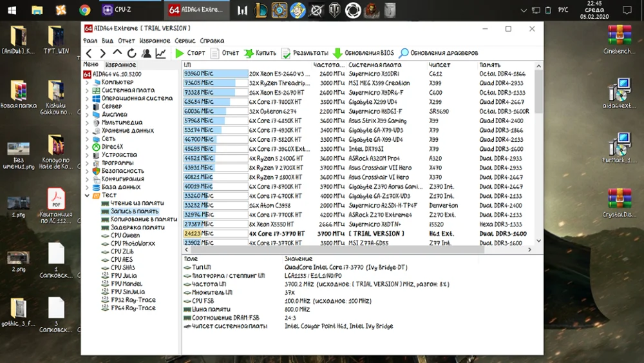Select the Чтение из памяти test icon

coord(105,204)
